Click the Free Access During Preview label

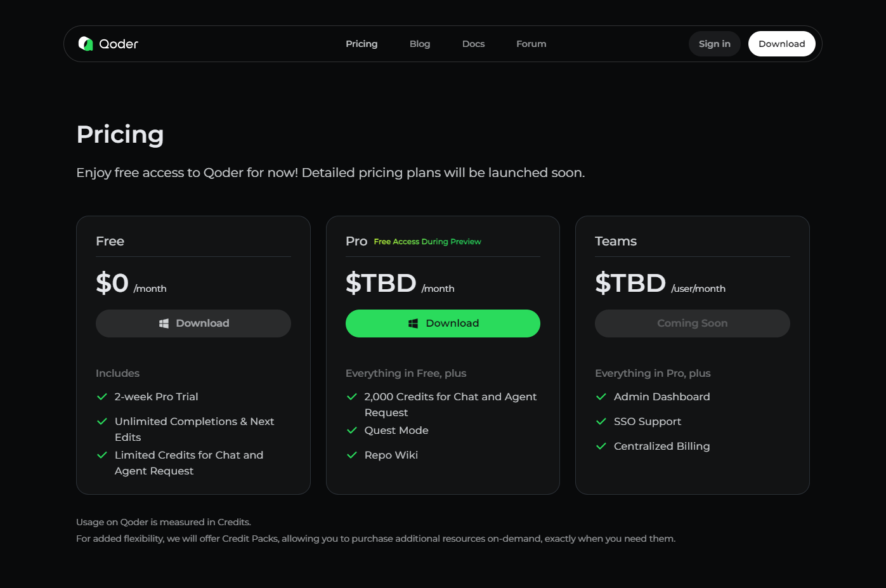point(427,242)
